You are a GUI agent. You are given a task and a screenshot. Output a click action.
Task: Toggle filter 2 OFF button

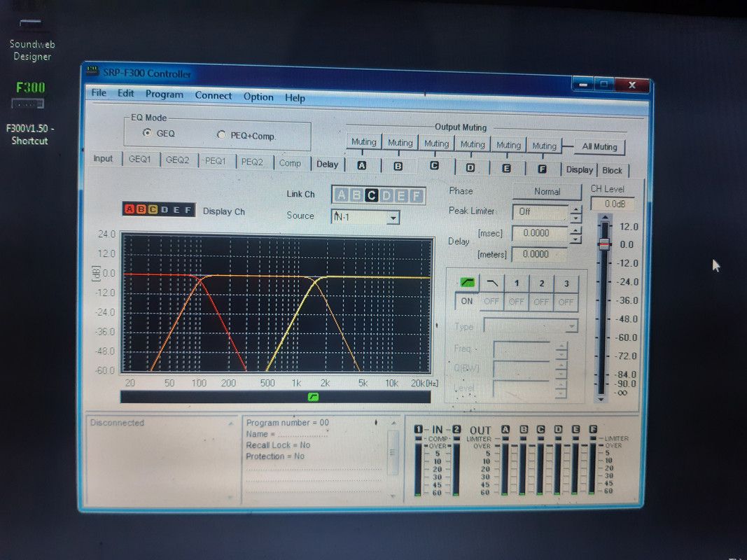(x=540, y=302)
